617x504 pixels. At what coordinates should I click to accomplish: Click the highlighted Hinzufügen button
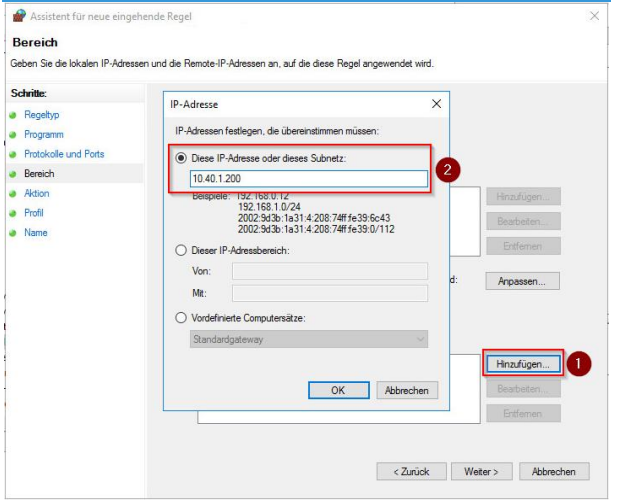(x=522, y=364)
